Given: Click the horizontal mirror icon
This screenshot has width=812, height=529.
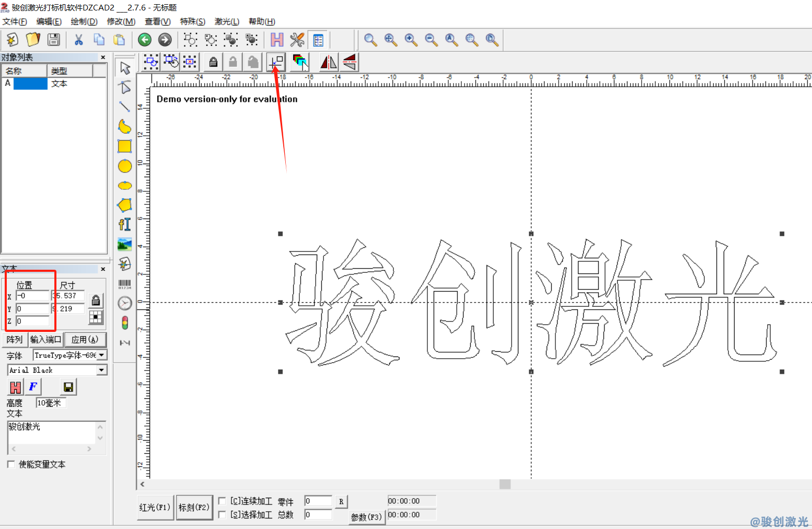Looking at the screenshot, I should (329, 62).
